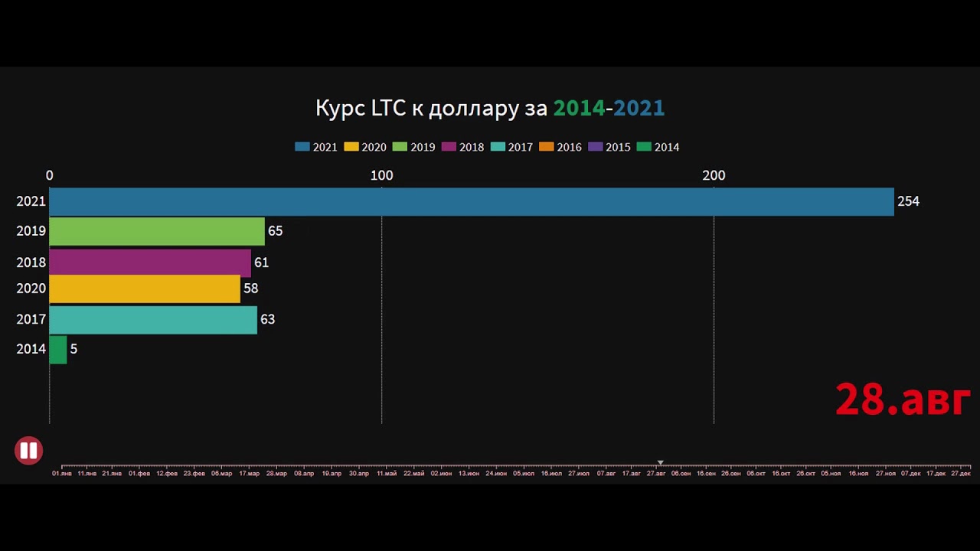Screen dimensions: 980x551
Task: Jump to 07.авг on the timeline
Action: 606,474
